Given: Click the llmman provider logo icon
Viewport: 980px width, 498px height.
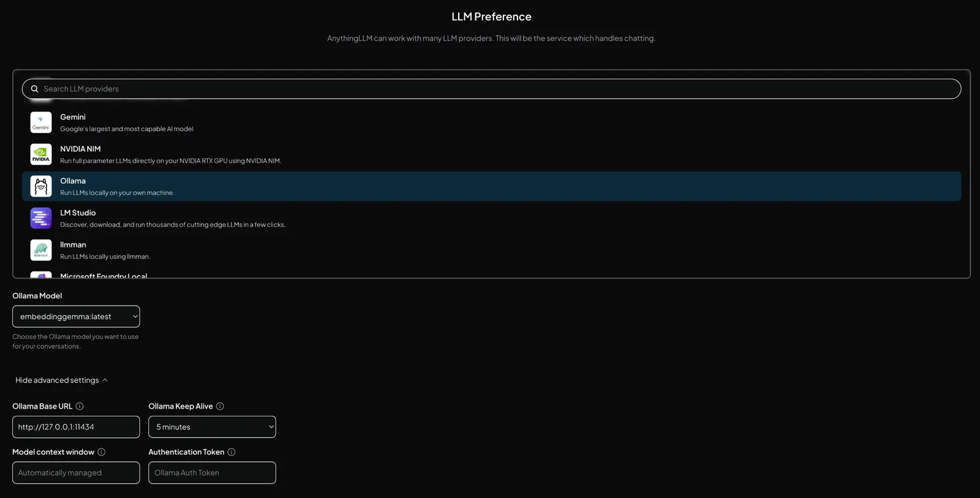Looking at the screenshot, I should 41,250.
